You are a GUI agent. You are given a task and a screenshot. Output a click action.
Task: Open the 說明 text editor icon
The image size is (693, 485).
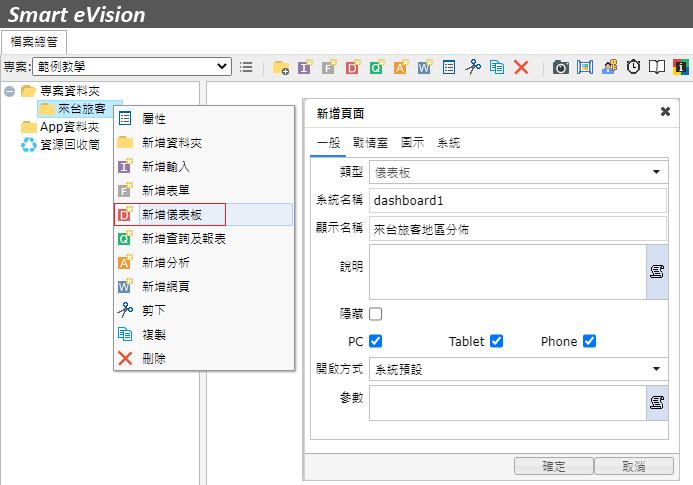pyautogui.click(x=657, y=272)
